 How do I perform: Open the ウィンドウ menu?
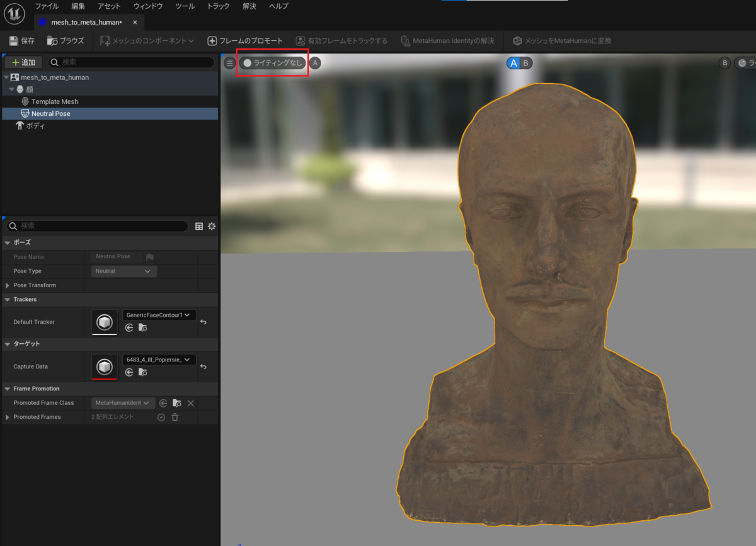click(x=148, y=6)
